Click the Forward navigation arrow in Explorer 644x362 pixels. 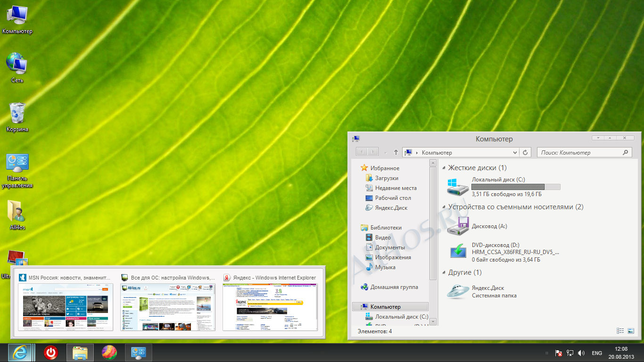373,152
